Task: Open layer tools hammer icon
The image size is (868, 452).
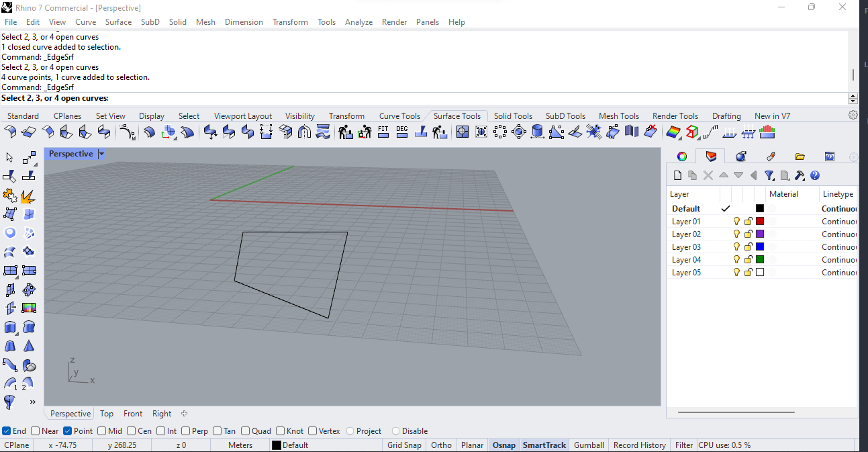Action: pos(800,175)
